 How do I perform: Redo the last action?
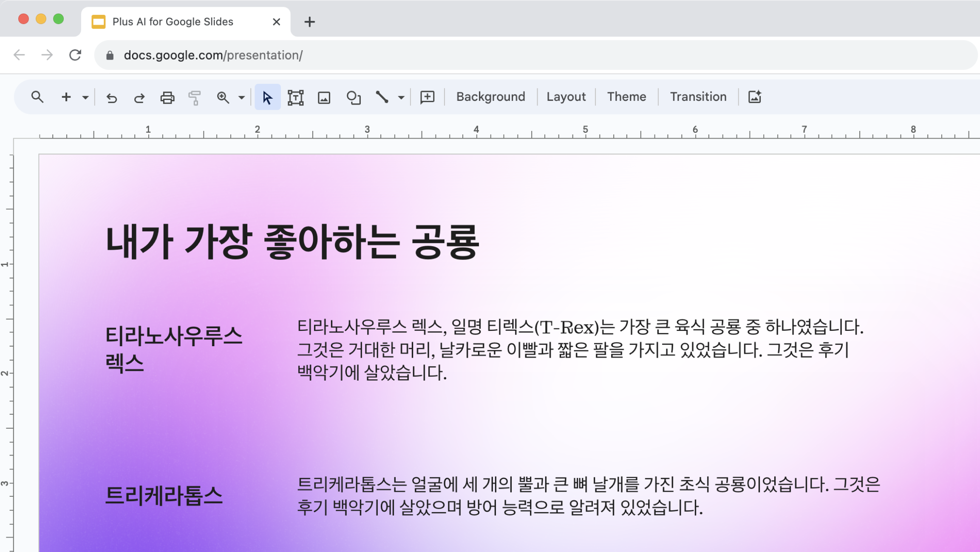coord(139,97)
